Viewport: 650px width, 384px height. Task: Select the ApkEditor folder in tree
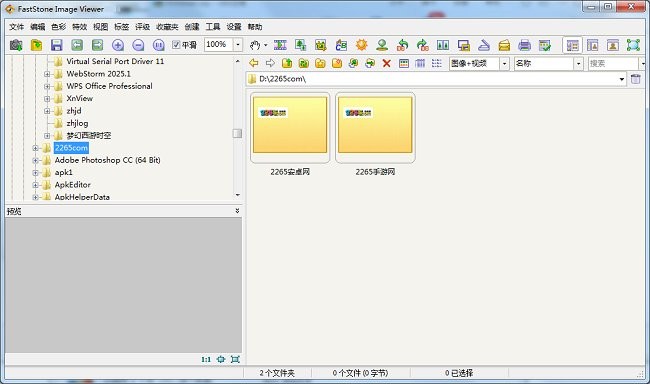pyautogui.click(x=72, y=185)
